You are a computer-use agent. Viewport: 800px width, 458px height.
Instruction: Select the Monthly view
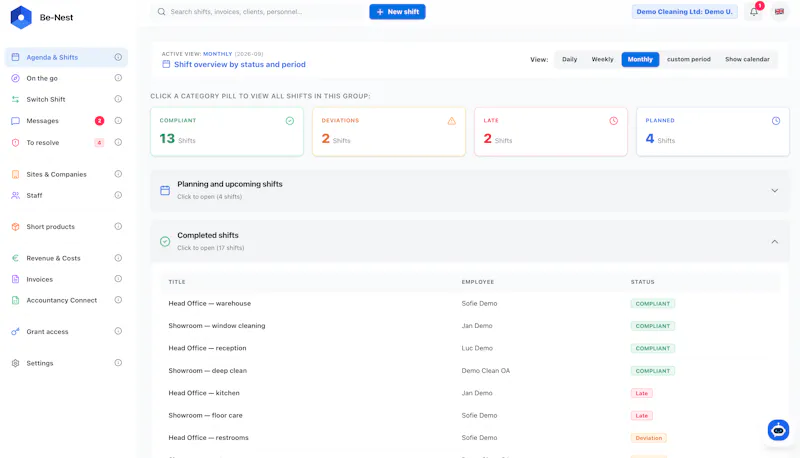click(x=640, y=59)
